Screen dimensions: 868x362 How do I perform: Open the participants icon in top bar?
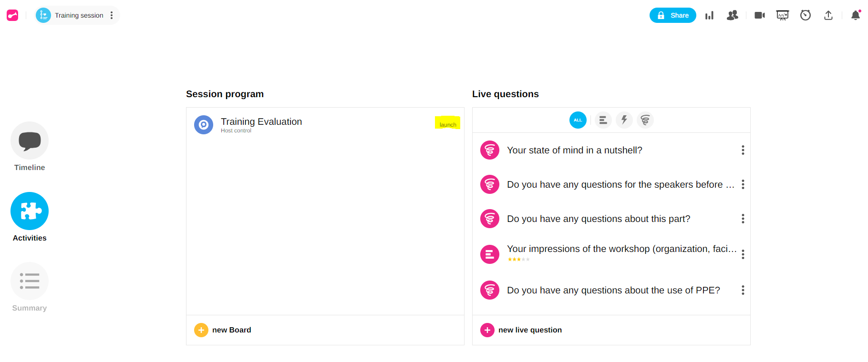click(x=732, y=15)
